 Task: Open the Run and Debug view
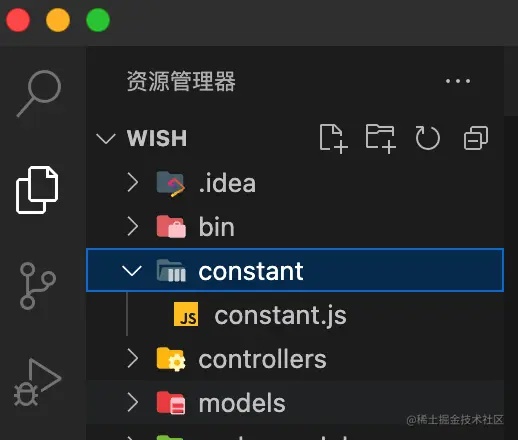pos(38,382)
